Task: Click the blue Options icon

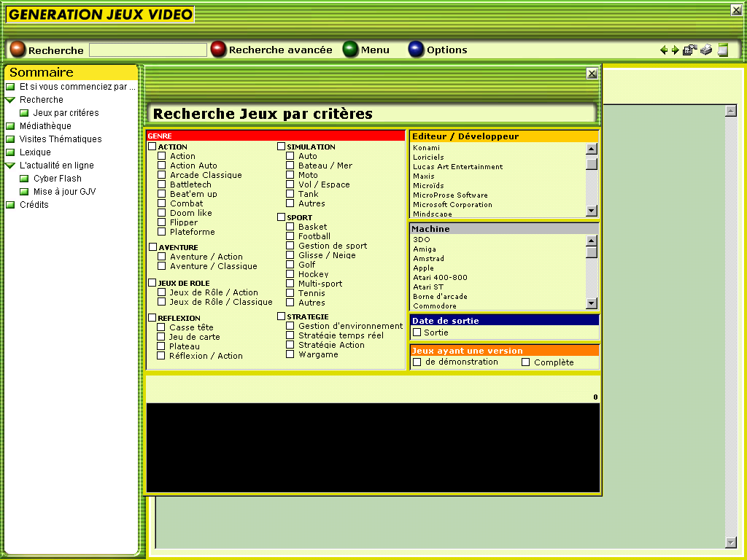Action: click(416, 50)
